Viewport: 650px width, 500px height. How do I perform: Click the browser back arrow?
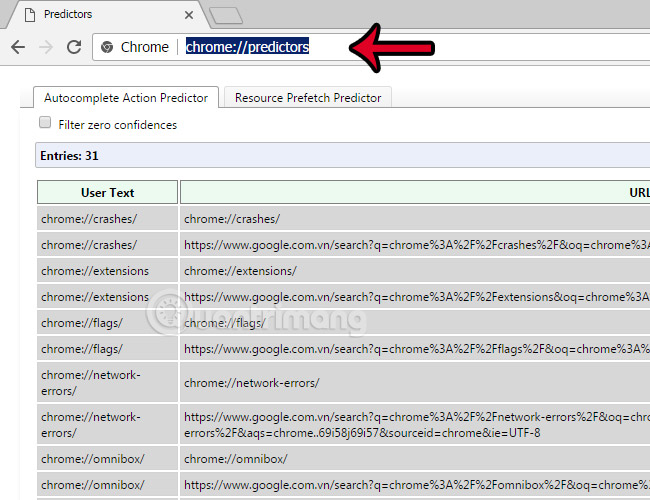18,47
